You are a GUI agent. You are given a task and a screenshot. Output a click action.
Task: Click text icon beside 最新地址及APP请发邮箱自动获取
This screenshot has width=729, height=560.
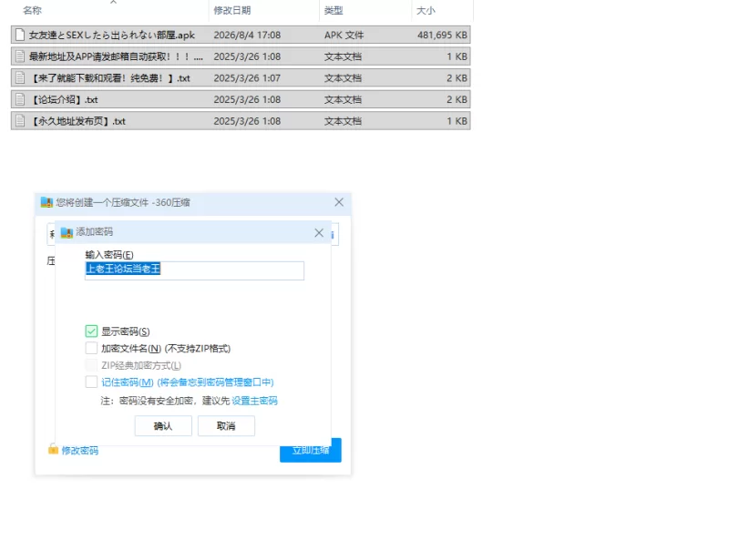[20, 56]
